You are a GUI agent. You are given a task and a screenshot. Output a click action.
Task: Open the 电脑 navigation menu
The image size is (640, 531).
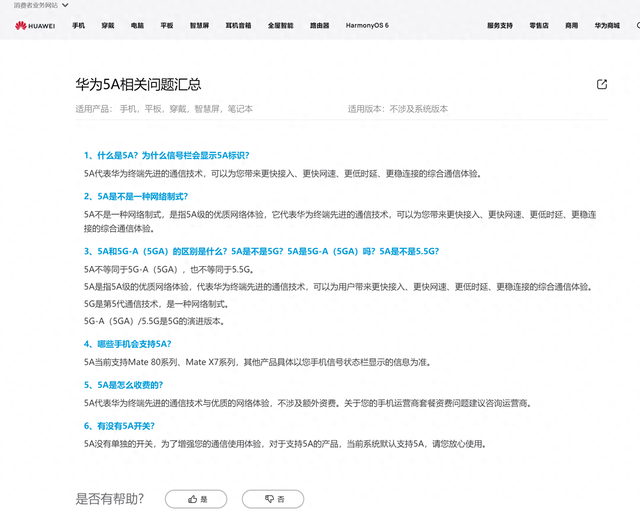(137, 25)
